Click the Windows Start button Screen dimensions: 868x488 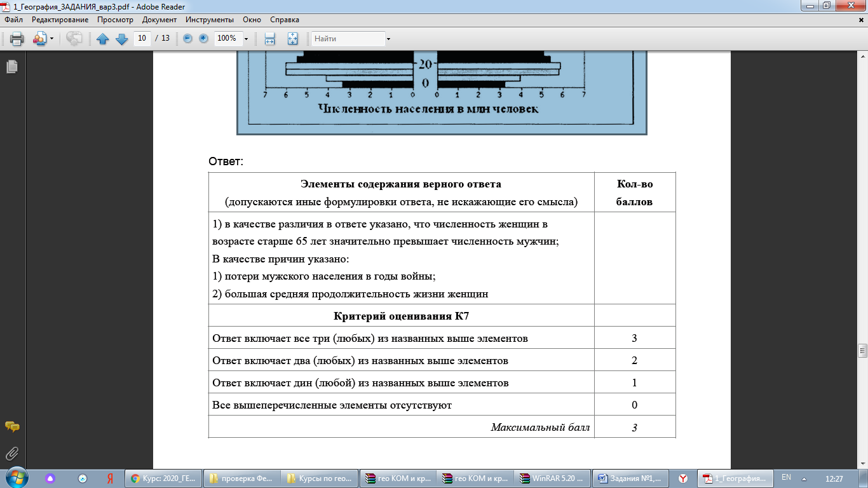point(16,477)
